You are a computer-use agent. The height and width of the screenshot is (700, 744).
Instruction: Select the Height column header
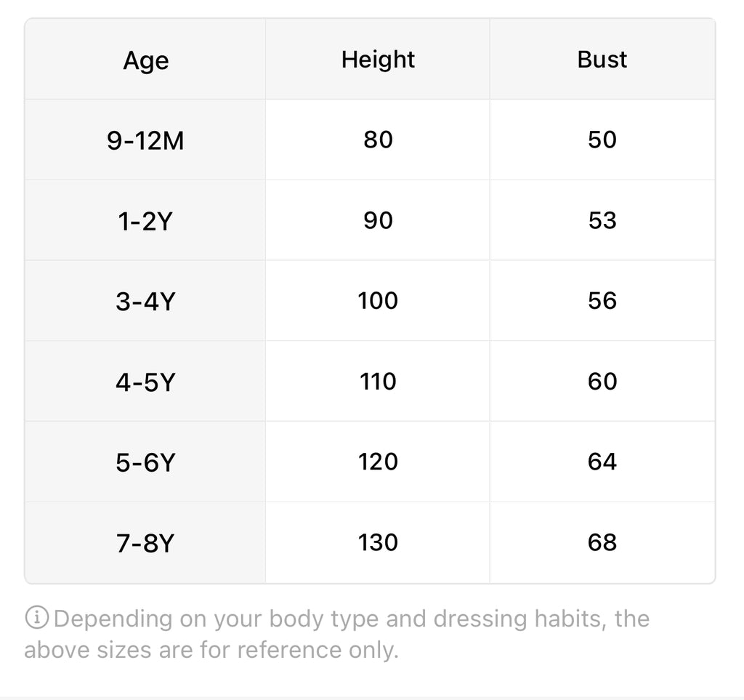[378, 60]
